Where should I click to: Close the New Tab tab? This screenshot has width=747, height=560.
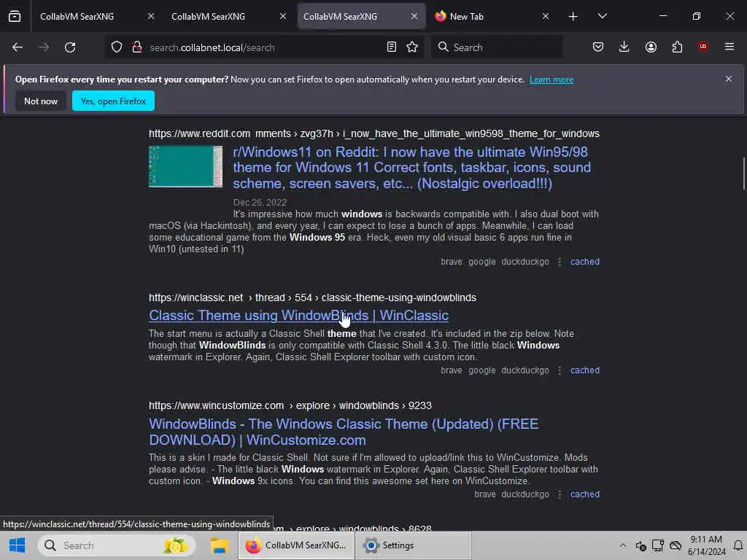coord(546,16)
